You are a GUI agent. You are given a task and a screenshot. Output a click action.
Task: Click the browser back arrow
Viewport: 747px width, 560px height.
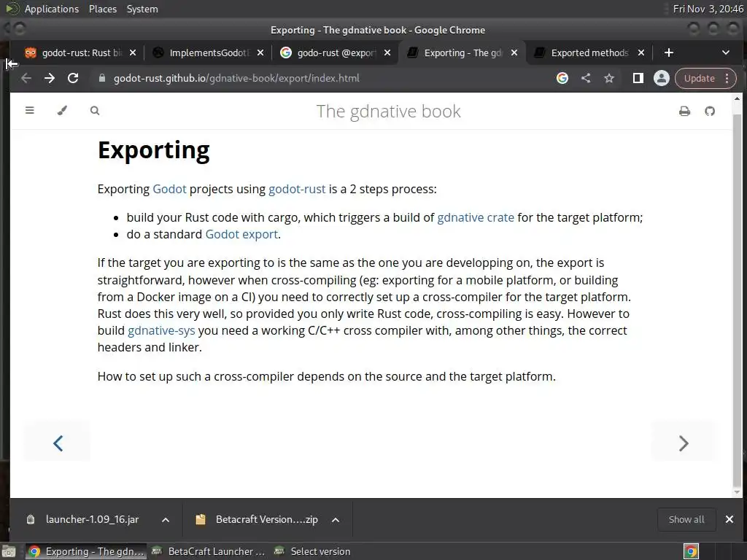[x=26, y=78]
